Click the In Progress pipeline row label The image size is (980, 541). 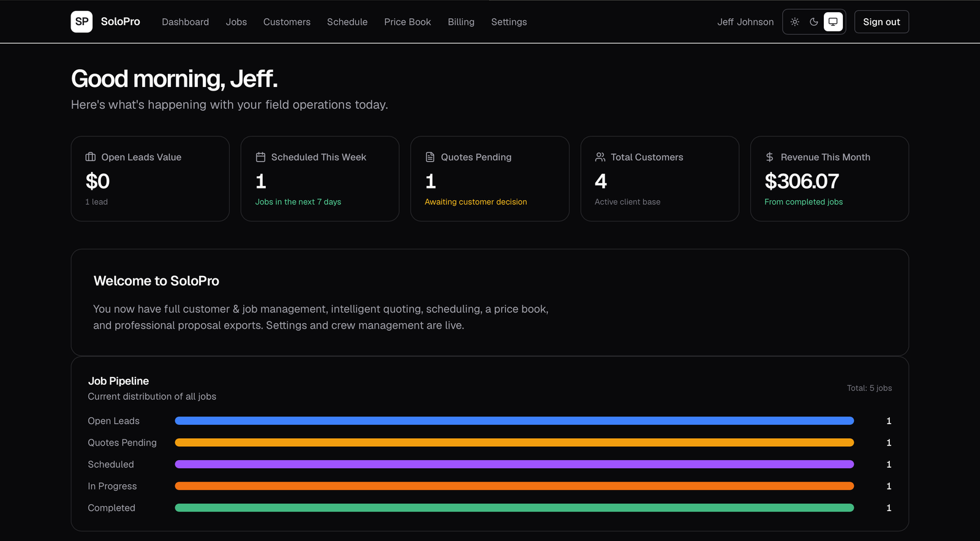112,486
